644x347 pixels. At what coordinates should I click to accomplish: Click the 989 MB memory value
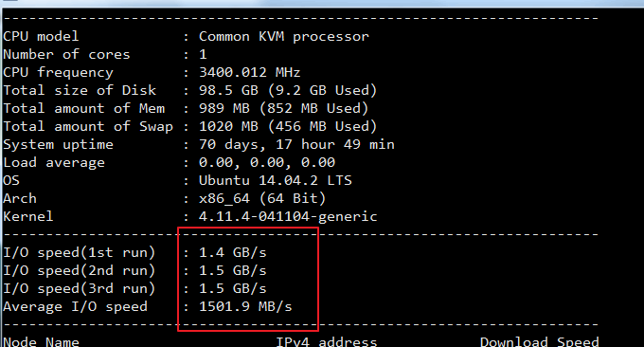[224, 108]
